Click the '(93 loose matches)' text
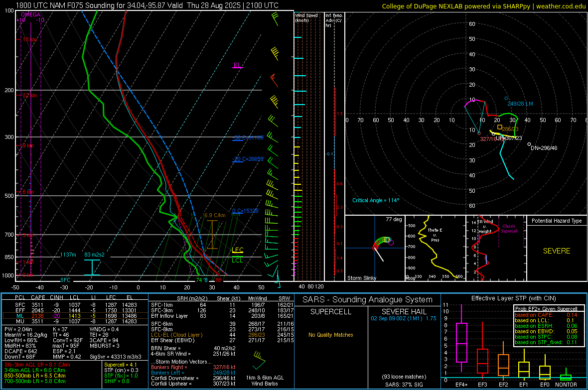Image resolution: width=588 pixels, height=390 pixels. [x=404, y=377]
